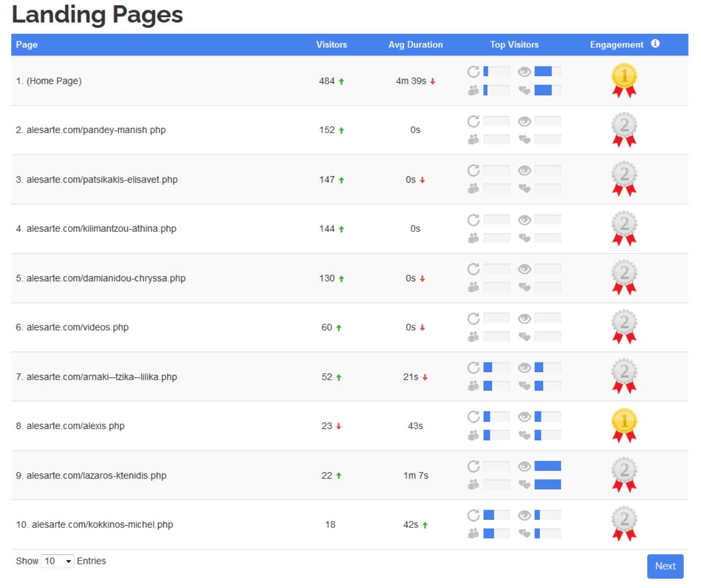Click the silver medal for videos.php row
Image resolution: width=701 pixels, height=588 pixels.
point(624,327)
